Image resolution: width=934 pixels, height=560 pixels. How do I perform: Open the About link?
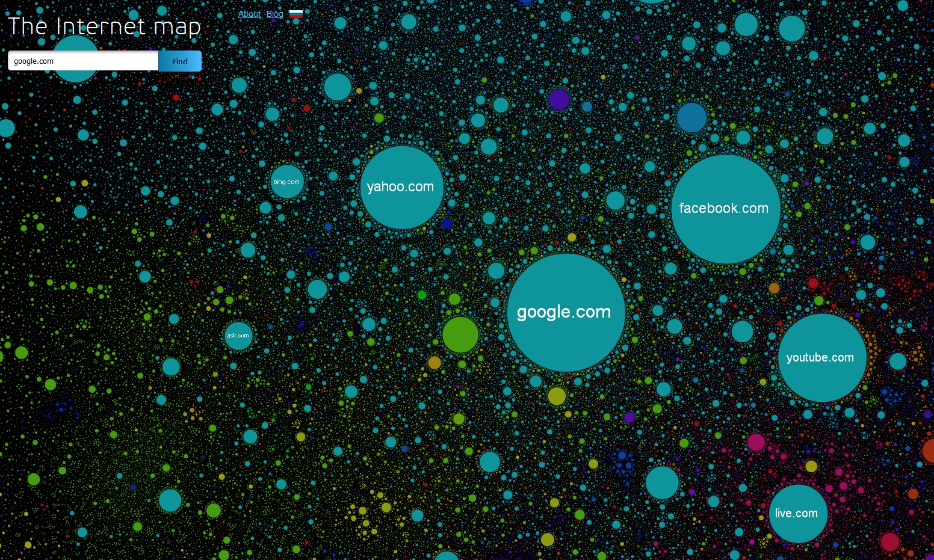[x=249, y=14]
